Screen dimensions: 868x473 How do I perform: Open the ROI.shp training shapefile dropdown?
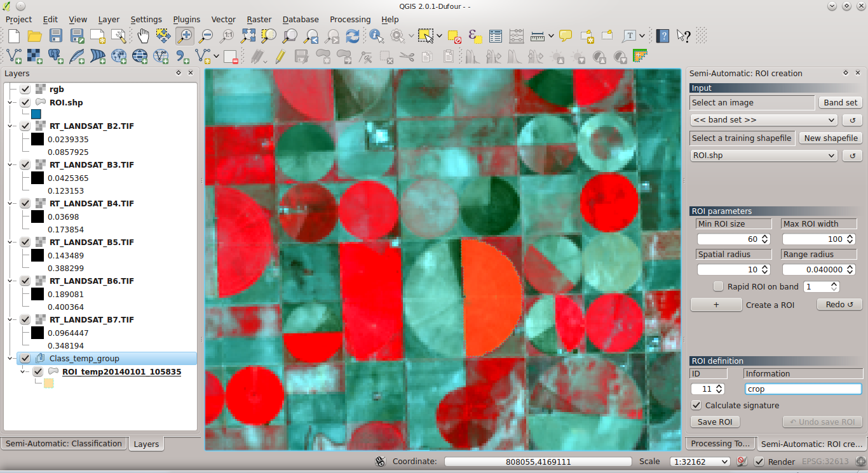tap(764, 155)
